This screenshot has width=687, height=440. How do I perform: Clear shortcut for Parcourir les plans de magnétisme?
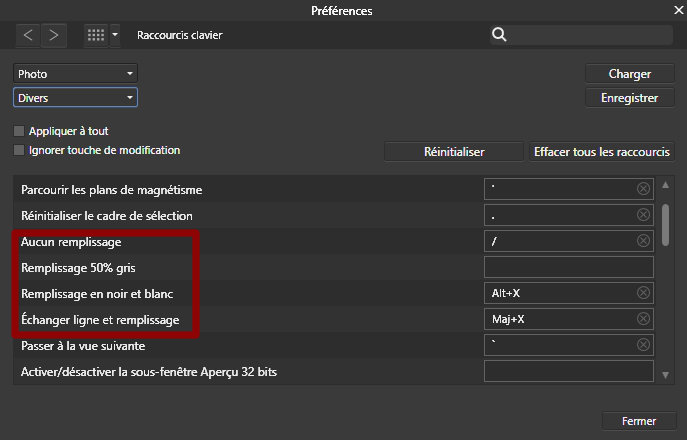[643, 189]
